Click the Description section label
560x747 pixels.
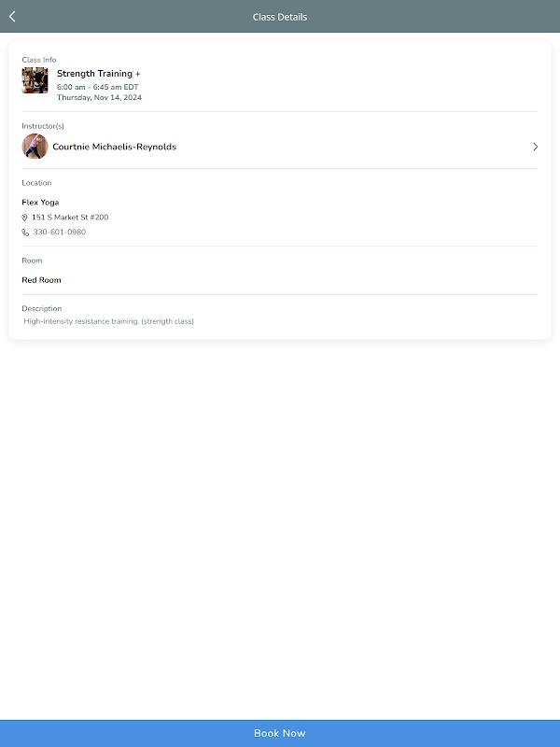click(x=41, y=308)
